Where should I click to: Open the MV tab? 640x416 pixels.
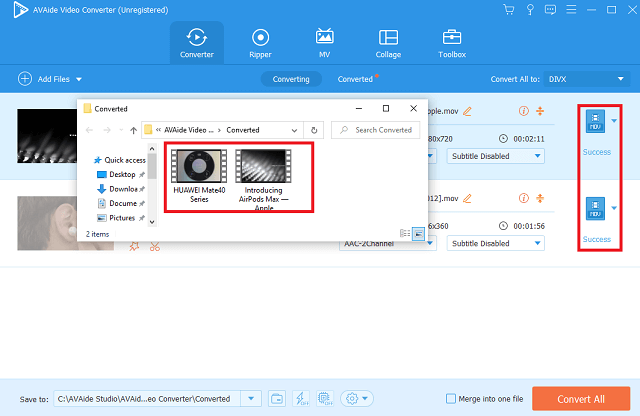point(324,43)
